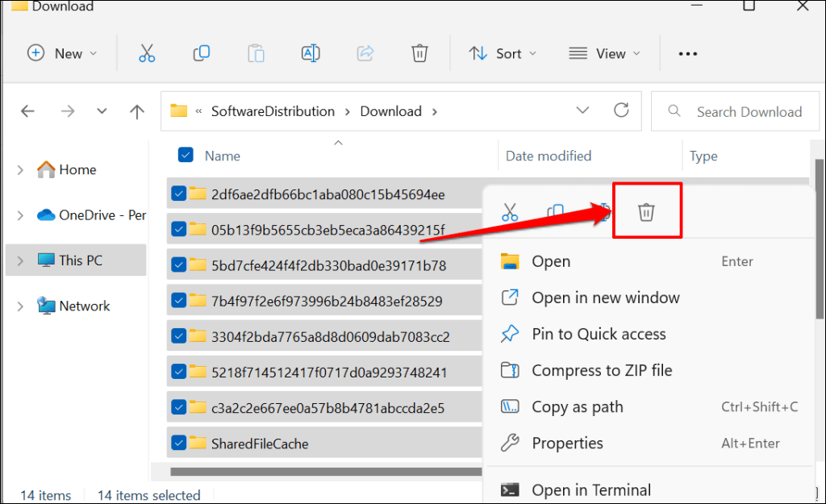Choose Compress to ZIP file
The height and width of the screenshot is (504, 826).
pos(601,370)
